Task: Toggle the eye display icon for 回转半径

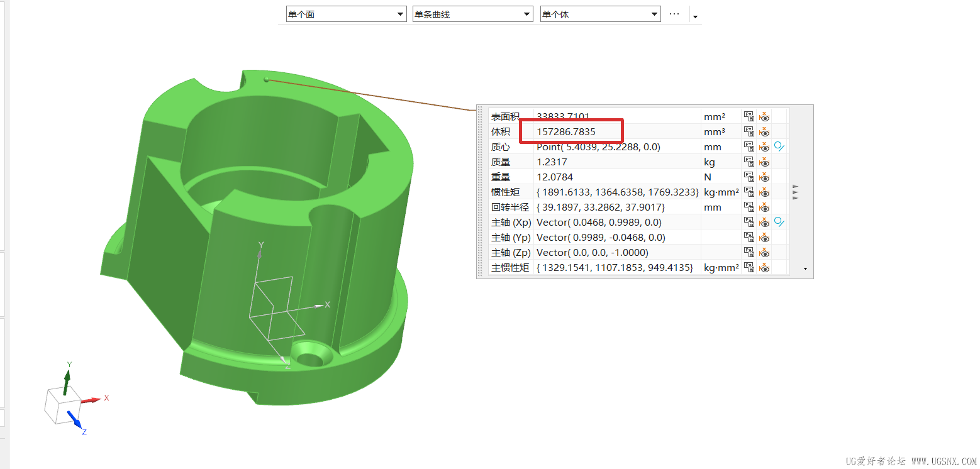Action: point(764,207)
